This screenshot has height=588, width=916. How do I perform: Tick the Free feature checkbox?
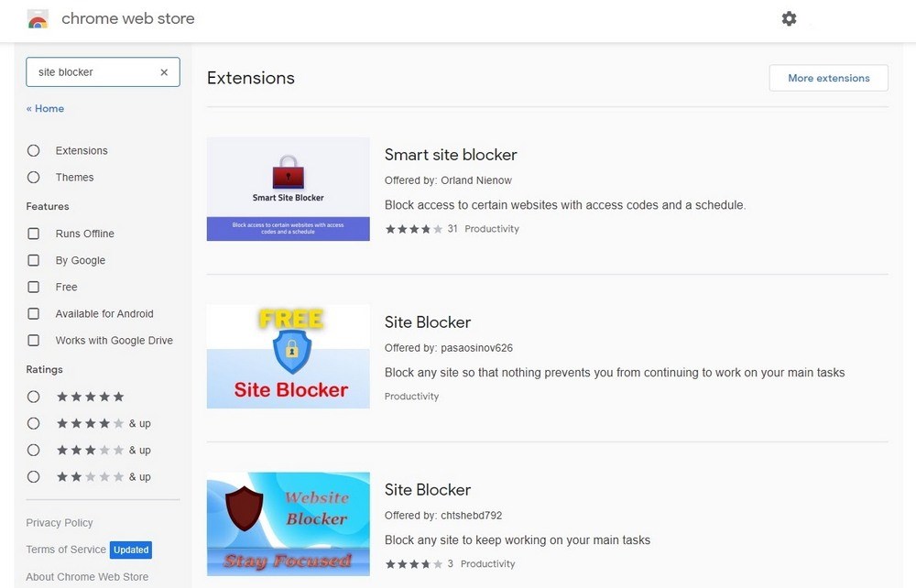click(x=34, y=288)
